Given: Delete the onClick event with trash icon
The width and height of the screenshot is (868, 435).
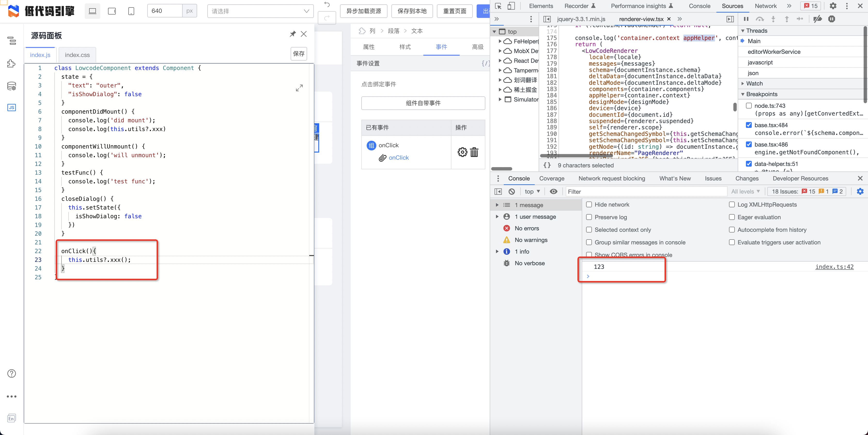Looking at the screenshot, I should click(x=474, y=152).
